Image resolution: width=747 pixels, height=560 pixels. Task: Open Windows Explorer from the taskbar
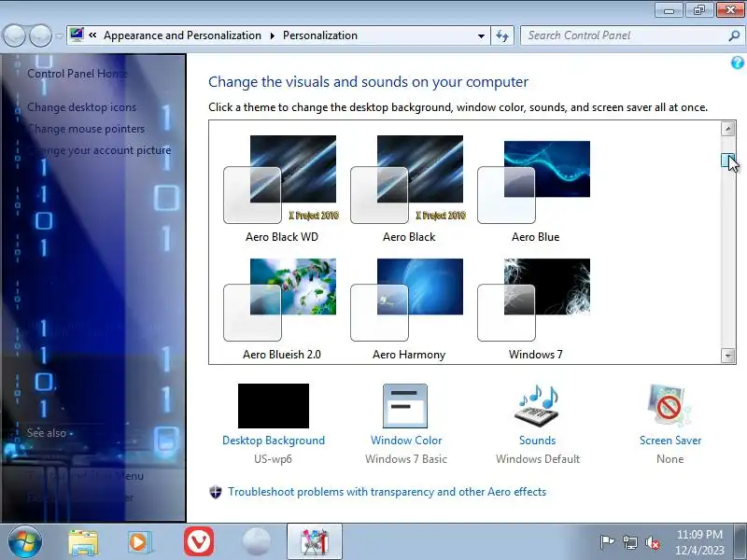[x=83, y=542]
